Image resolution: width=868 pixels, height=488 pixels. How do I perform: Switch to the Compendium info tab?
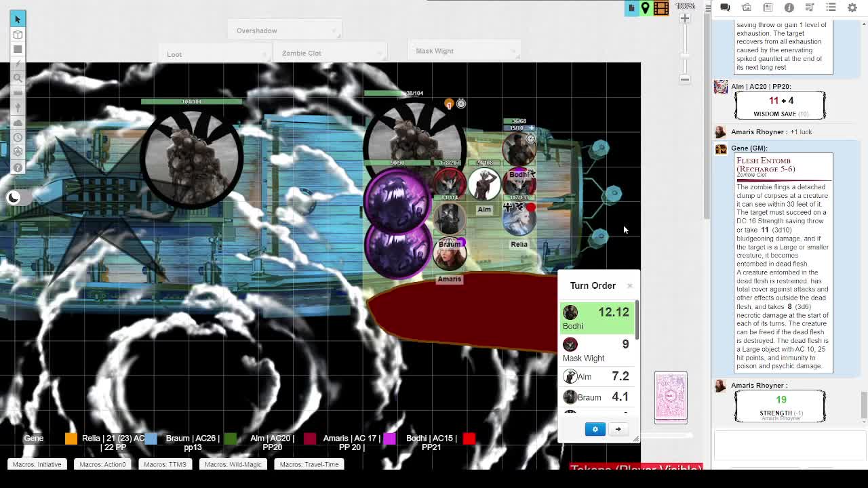[x=789, y=7]
